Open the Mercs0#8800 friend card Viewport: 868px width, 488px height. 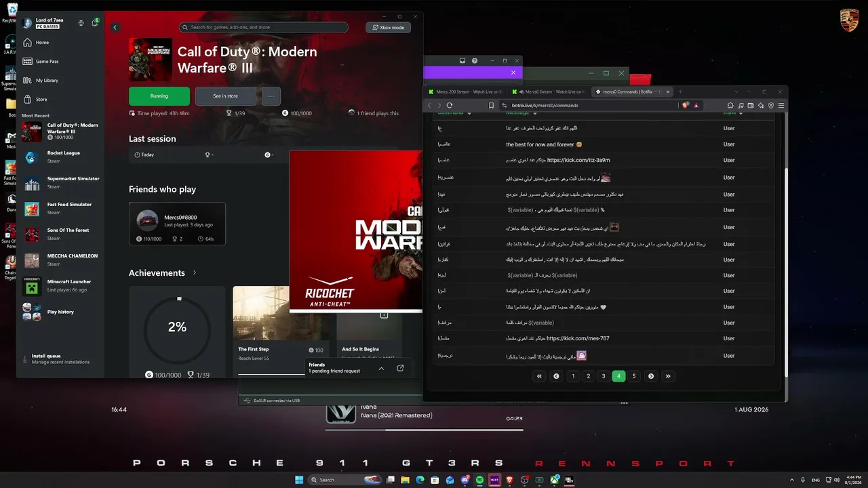[177, 224]
